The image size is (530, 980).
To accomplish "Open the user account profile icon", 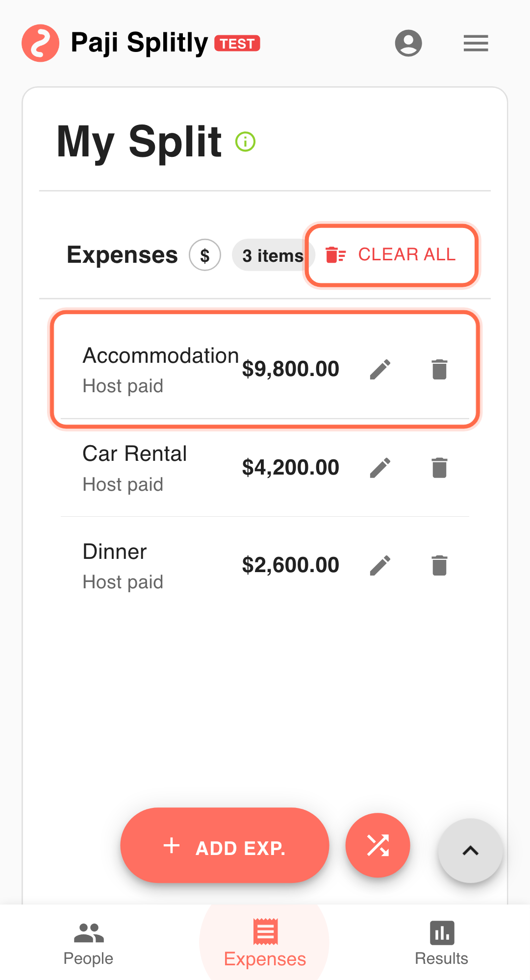I will [x=408, y=43].
